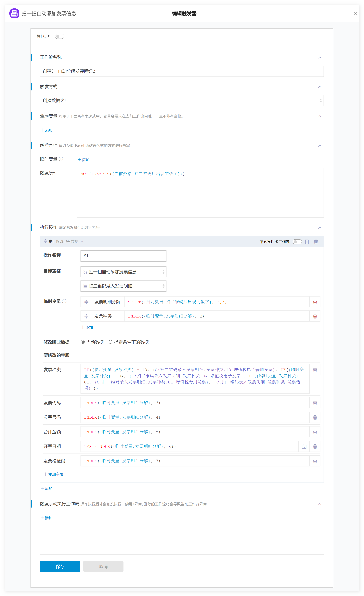
Task: Show info icon next to trigger 临时变量
Action: (61, 159)
